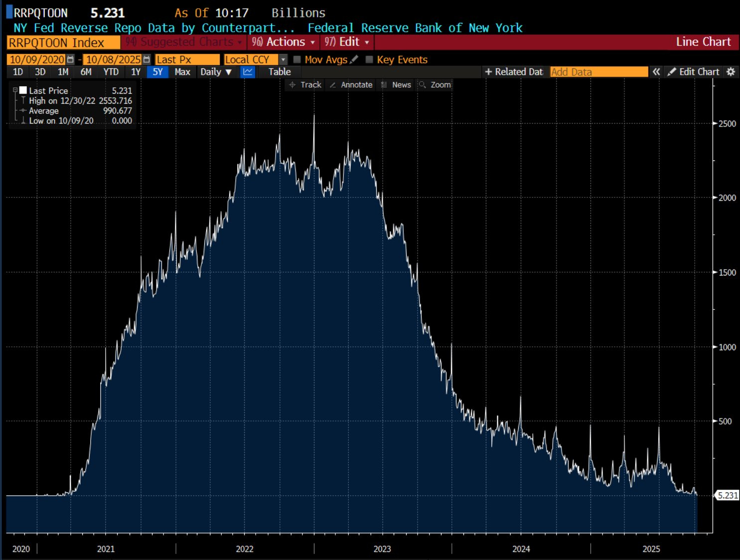Open the start date calendar picker

[x=70, y=60]
